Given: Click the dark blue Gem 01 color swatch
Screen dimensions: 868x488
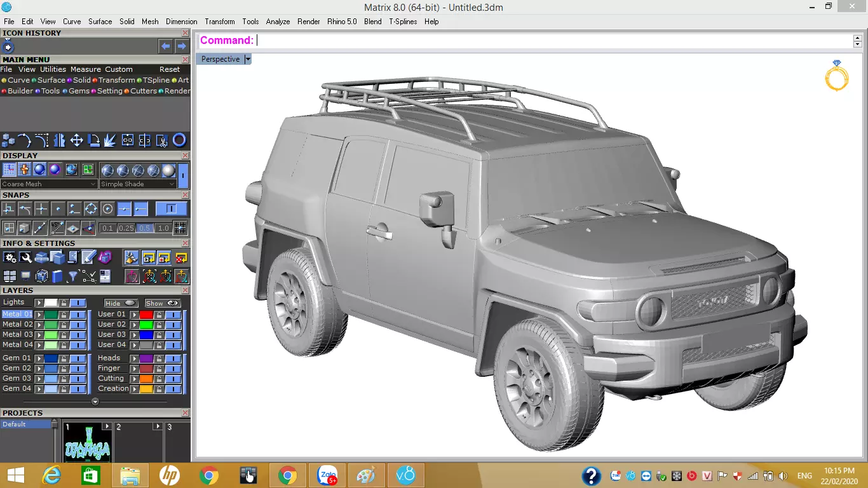Looking at the screenshot, I should click(x=51, y=358).
